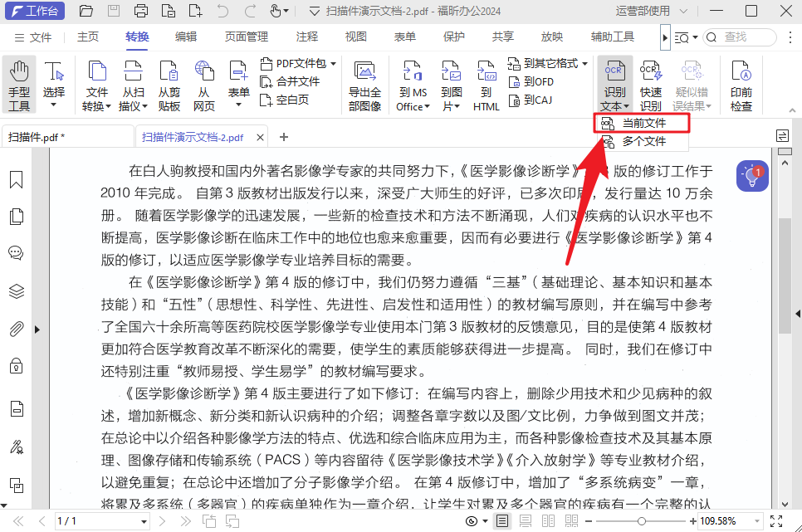
Task: Switch to the 注释 ribbon tab
Action: 306,37
